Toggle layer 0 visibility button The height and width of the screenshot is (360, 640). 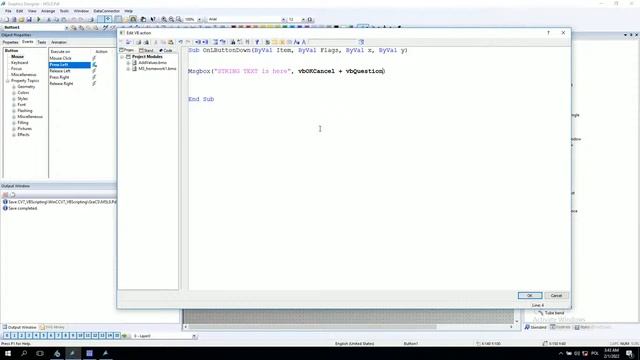(x=7, y=336)
